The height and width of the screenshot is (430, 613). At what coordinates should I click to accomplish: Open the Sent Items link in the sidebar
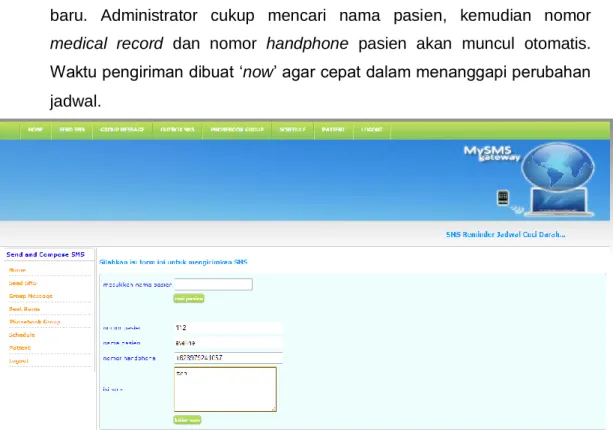(x=24, y=309)
